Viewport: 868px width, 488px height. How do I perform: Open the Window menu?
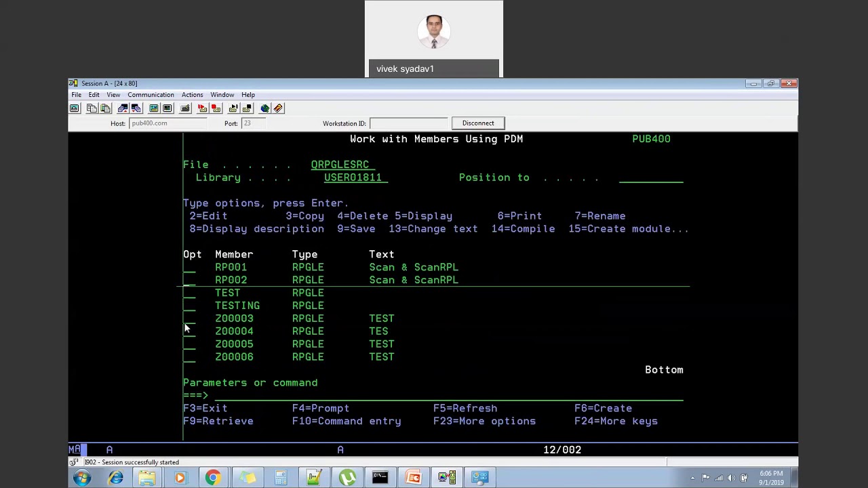tap(222, 95)
